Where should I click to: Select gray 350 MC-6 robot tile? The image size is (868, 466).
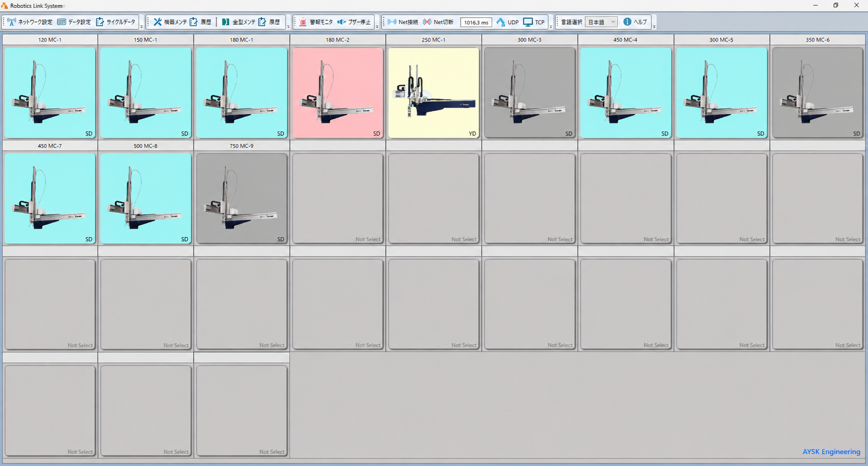(817, 93)
